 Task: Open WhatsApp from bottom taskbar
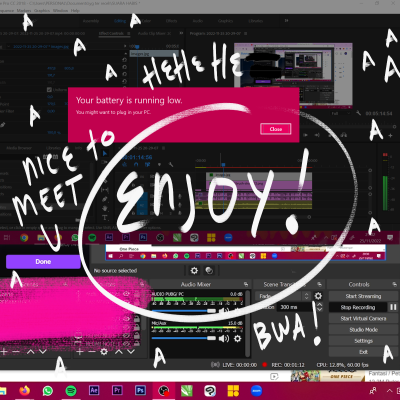coord(48,390)
